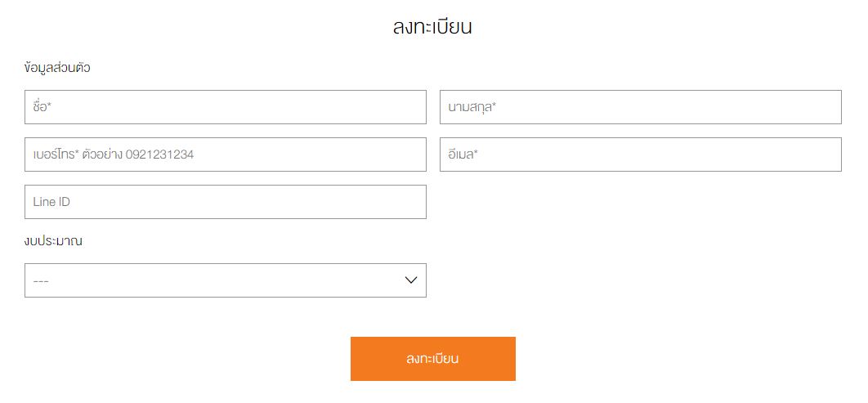Click the chevron arrow on the budget dropdown
This screenshot has height=403, width=868.
(x=411, y=280)
